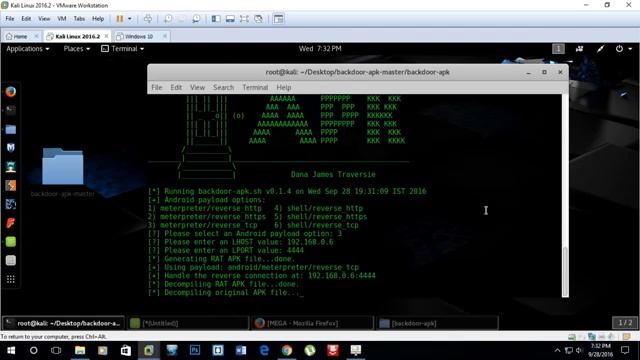Open Kali clock Wed 7:32 PM
Image resolution: width=640 pixels, height=360 pixels.
[x=320, y=49]
